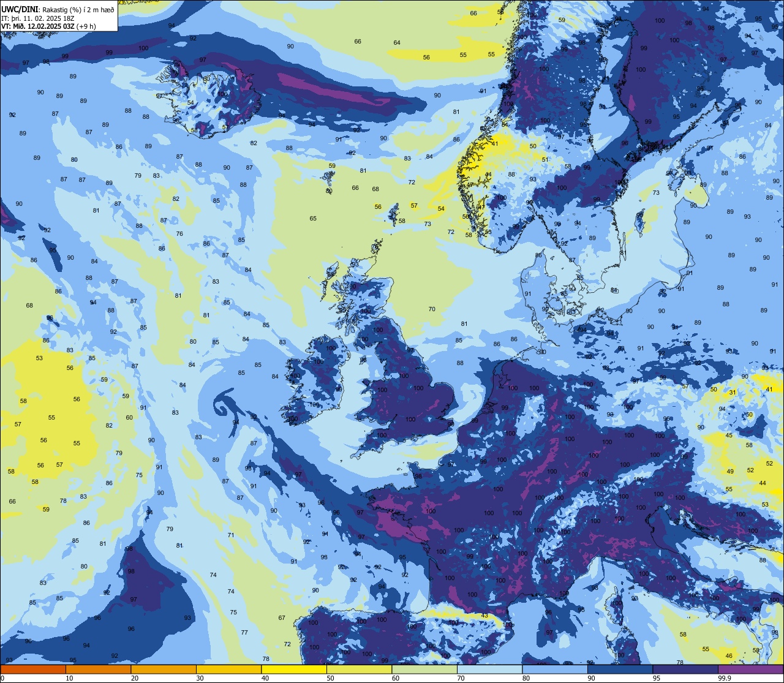Click the 0–10 dark orange legend swatch
Viewport: 784px width, 683px height.
(x=33, y=669)
